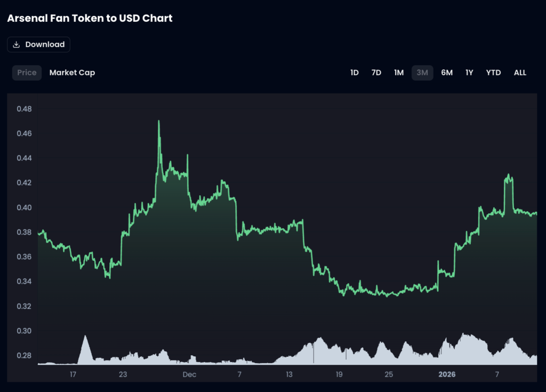This screenshot has width=546, height=392.
Task: Click the download arrow icon
Action: tap(17, 45)
